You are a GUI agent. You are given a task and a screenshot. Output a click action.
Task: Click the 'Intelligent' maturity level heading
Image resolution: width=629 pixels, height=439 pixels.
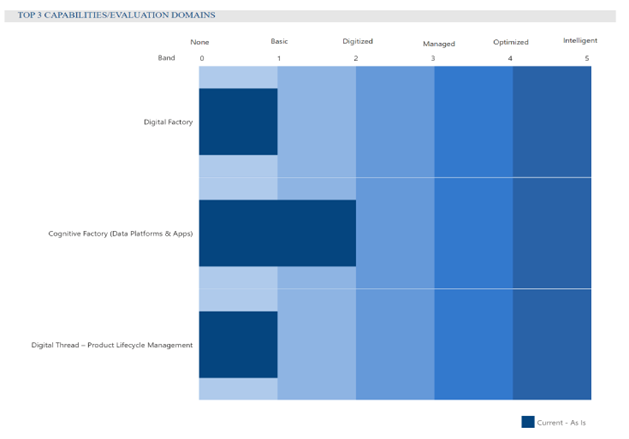(580, 40)
